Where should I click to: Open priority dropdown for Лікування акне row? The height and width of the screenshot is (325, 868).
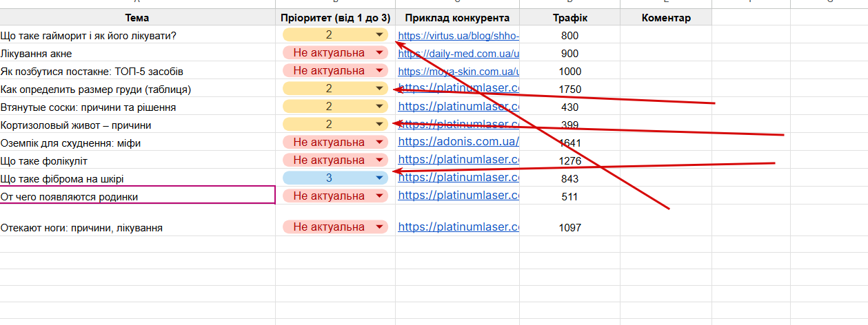point(336,53)
